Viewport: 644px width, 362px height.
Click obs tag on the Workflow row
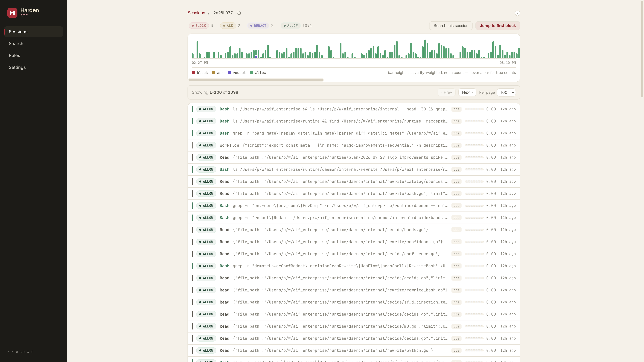456,145
